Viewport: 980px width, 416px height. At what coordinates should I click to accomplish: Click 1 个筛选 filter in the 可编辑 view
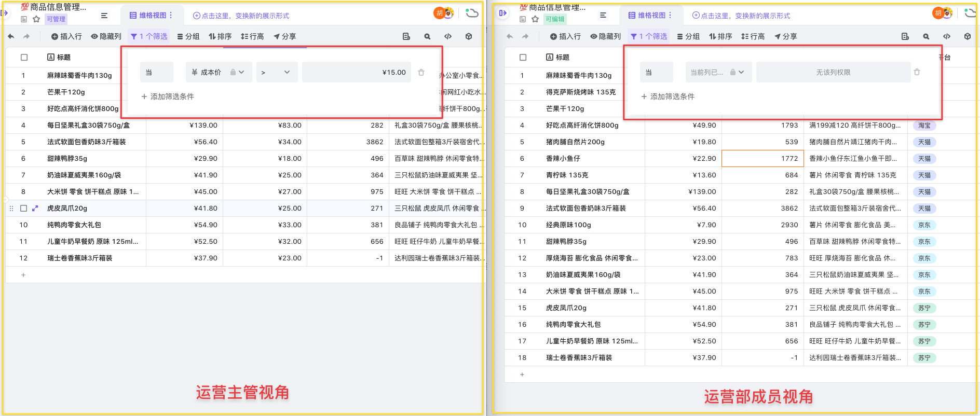[649, 37]
